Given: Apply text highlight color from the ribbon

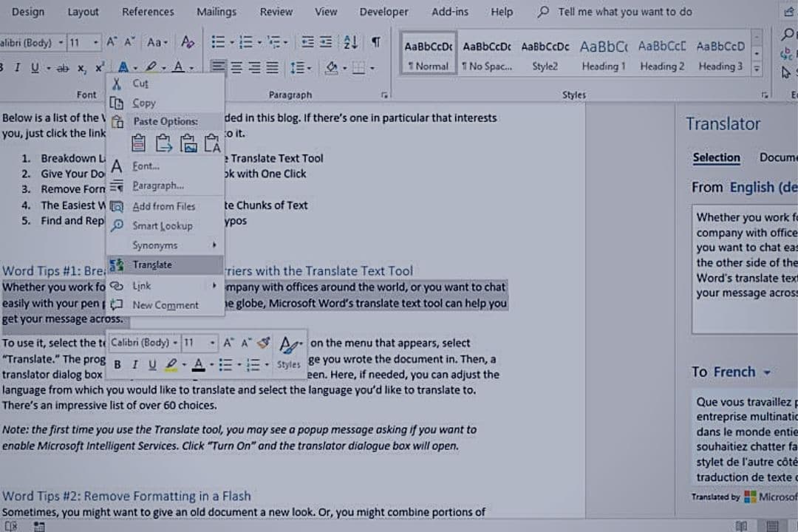Looking at the screenshot, I should (x=151, y=67).
